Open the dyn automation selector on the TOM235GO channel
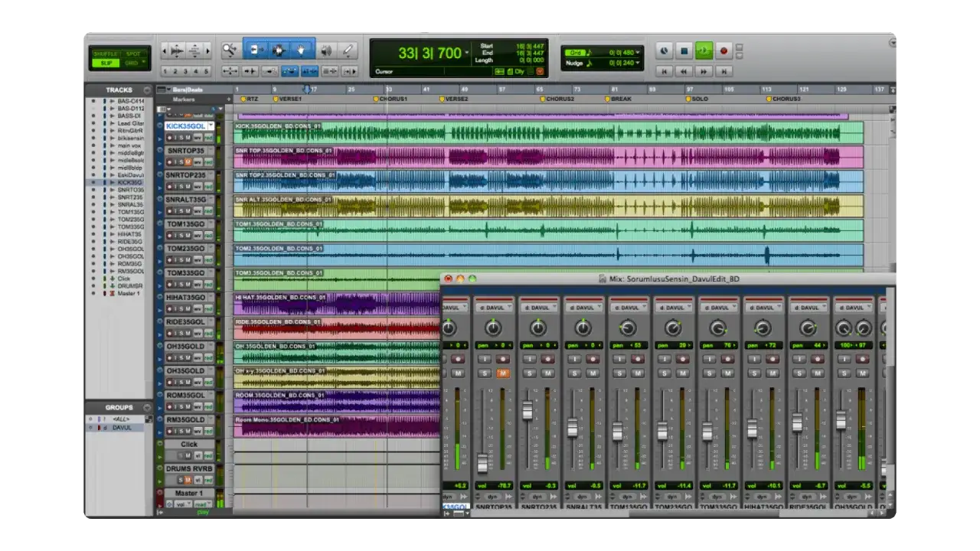 coord(674,496)
